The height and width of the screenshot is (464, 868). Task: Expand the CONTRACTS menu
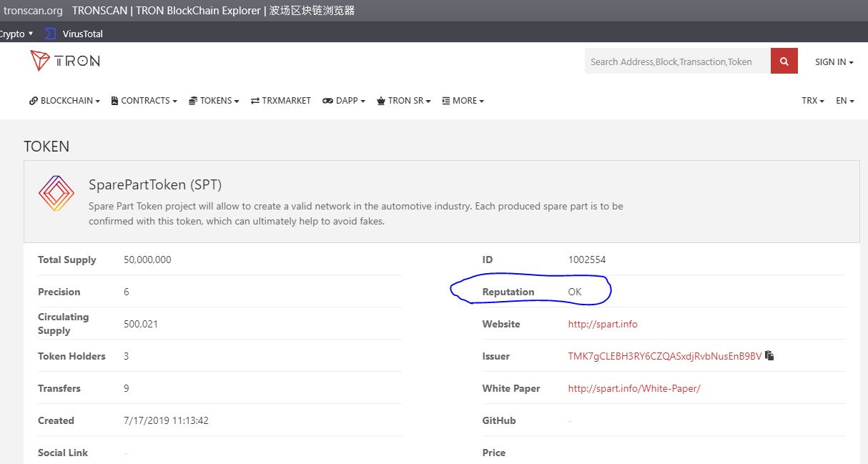click(x=144, y=101)
